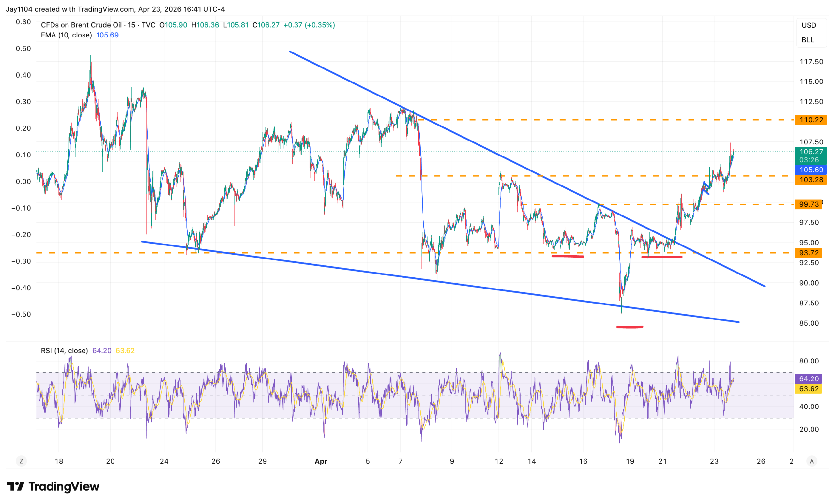This screenshot has height=504, width=835.
Task: Click the A auto-scale icon at bottom right
Action: click(812, 461)
